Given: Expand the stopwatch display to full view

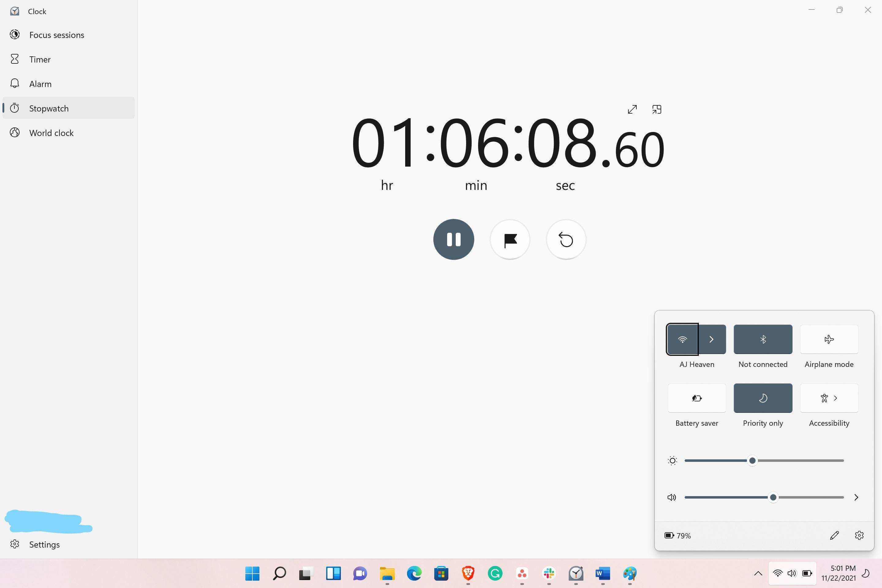Looking at the screenshot, I should 632,110.
